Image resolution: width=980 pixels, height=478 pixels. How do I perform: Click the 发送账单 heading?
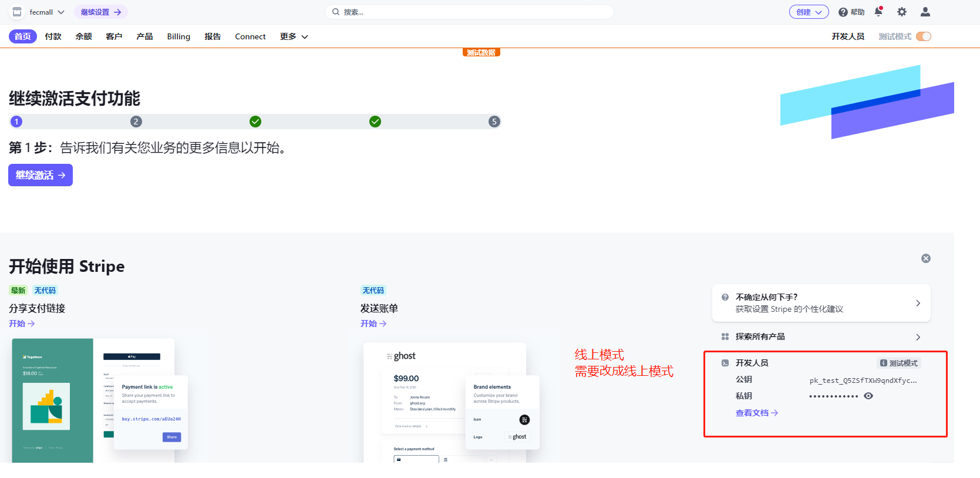(379, 308)
